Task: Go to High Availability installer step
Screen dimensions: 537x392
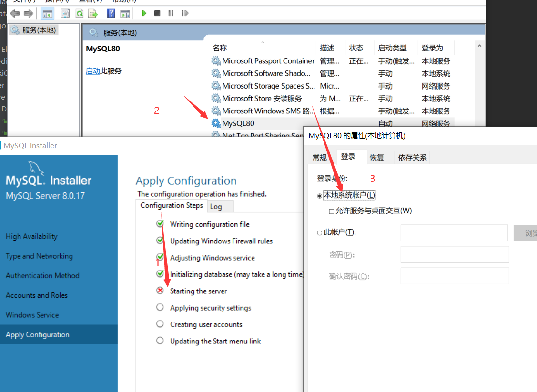Action: (31, 237)
